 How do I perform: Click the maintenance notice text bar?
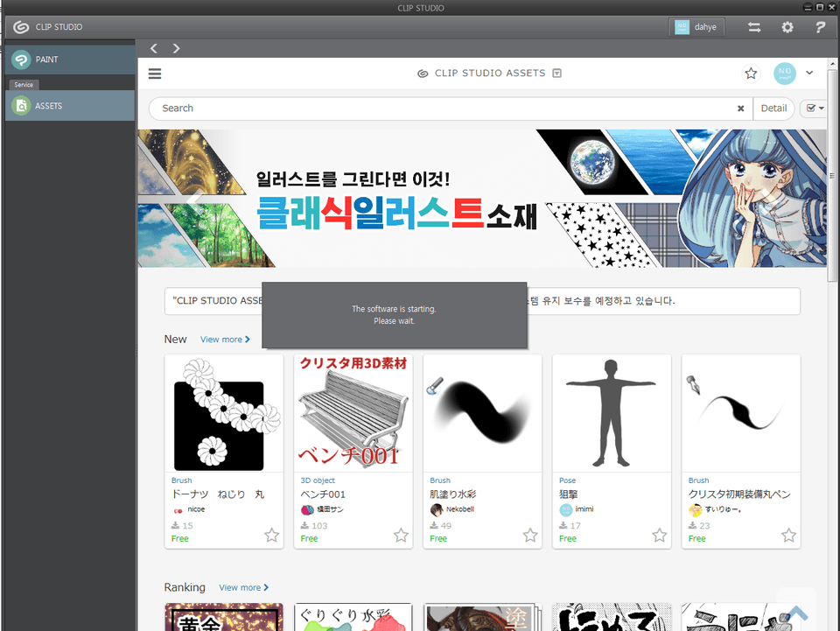(x=482, y=301)
